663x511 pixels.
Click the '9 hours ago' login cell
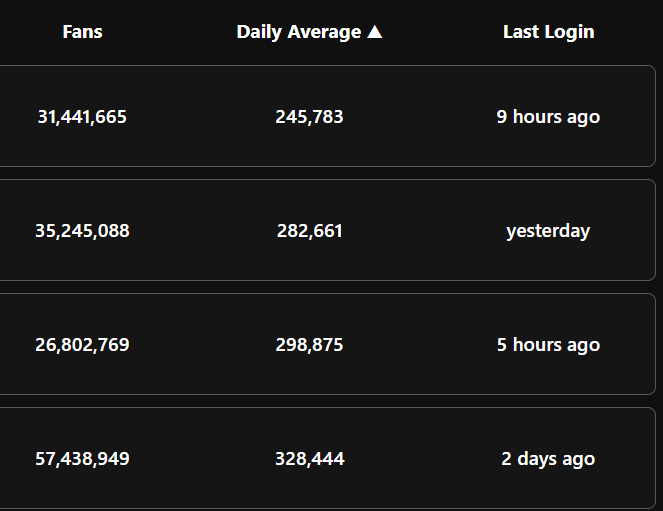pyautogui.click(x=548, y=117)
